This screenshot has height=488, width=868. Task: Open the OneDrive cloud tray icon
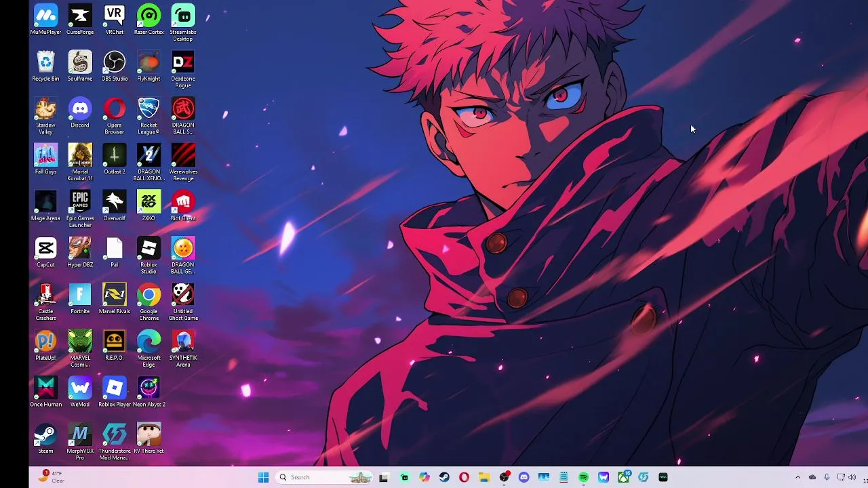(x=812, y=477)
